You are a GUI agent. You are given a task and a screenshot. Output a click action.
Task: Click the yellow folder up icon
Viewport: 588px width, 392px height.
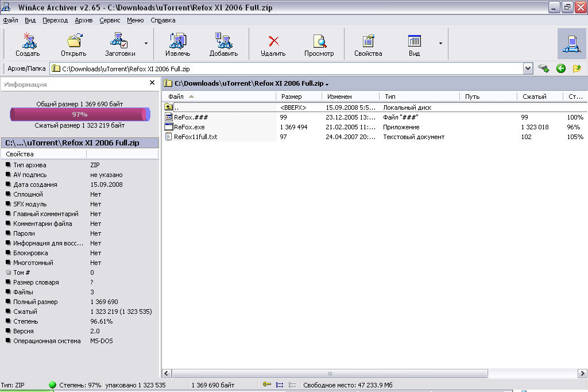pos(577,68)
